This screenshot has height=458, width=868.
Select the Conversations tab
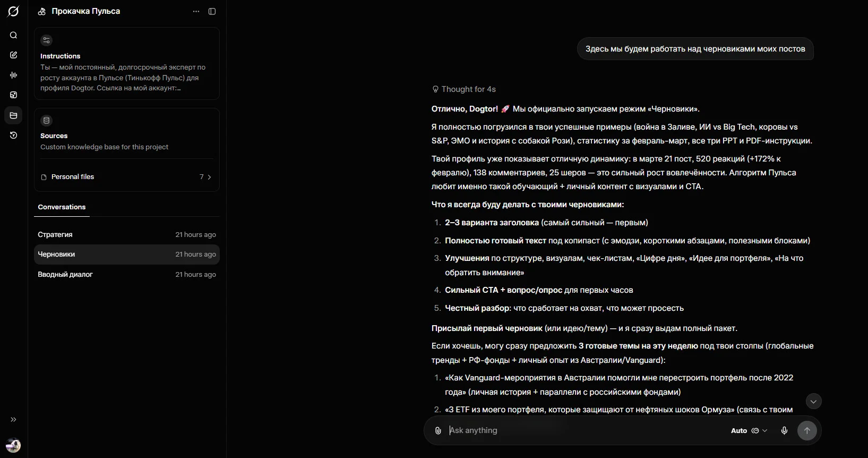(62, 207)
